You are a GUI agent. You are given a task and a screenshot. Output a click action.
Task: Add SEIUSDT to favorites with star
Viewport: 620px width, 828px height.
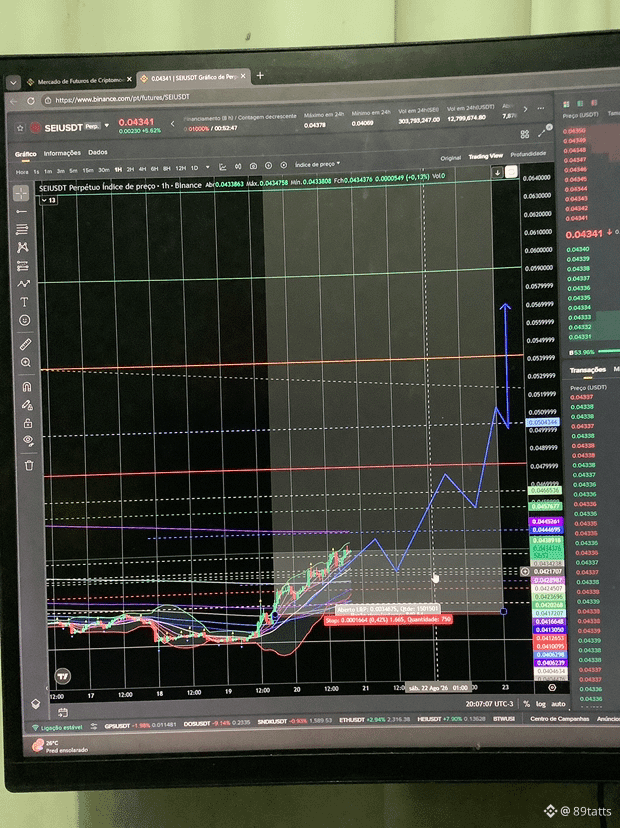coord(20,128)
